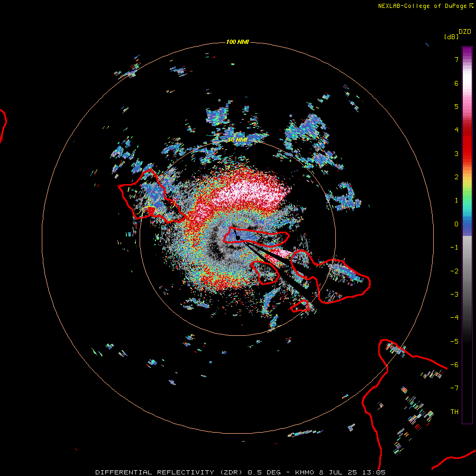476x476 pixels.
Task: Click the 0 value on the color scale
Action: 456,224
